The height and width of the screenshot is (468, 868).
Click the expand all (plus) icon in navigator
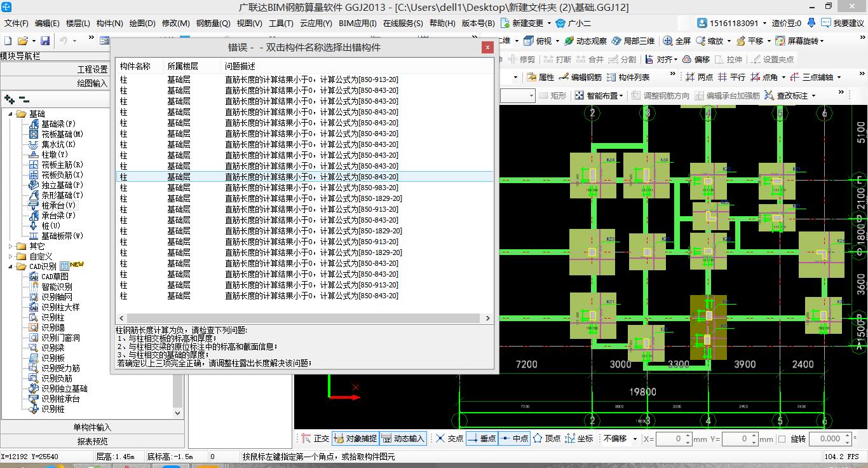(x=10, y=99)
